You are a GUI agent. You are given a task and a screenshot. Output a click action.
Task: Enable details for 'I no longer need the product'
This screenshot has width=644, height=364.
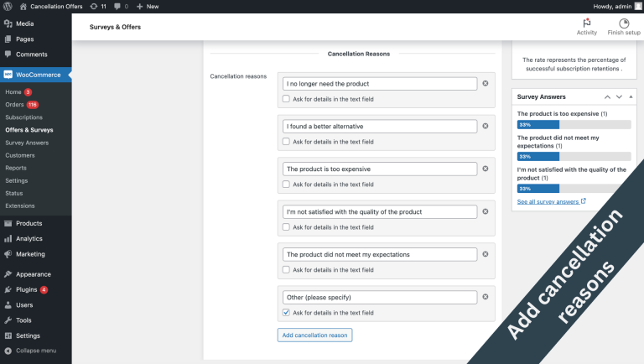[x=286, y=99]
